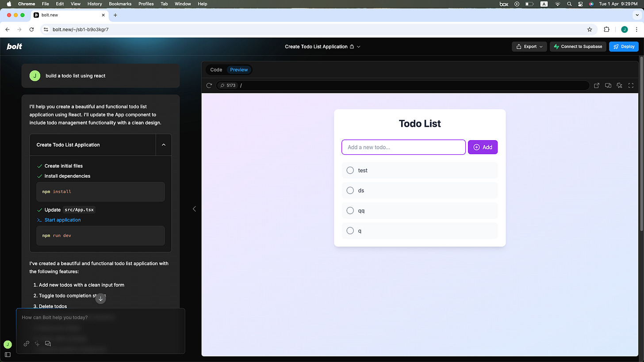The width and height of the screenshot is (644, 362).
Task: Open a new browser tab
Action: click(x=115, y=15)
